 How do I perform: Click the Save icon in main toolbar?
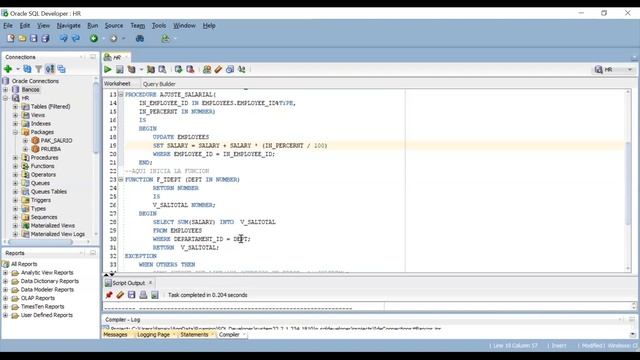coord(33,38)
